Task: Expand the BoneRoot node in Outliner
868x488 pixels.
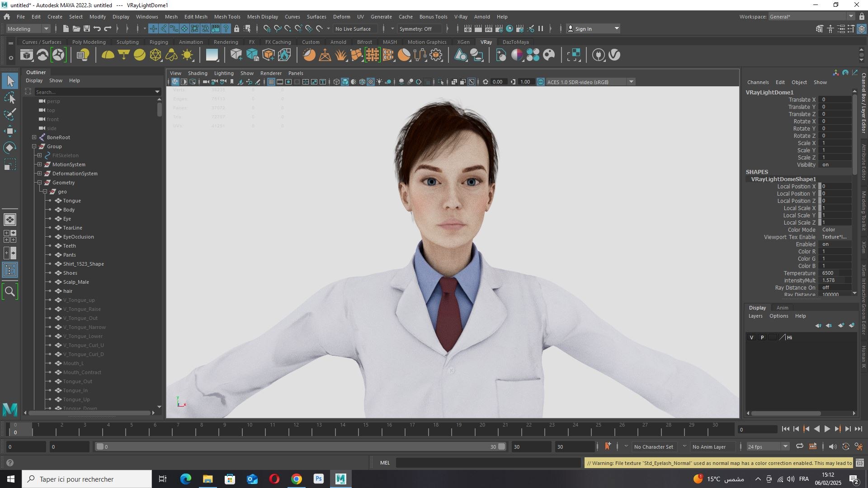Action: click(34, 137)
